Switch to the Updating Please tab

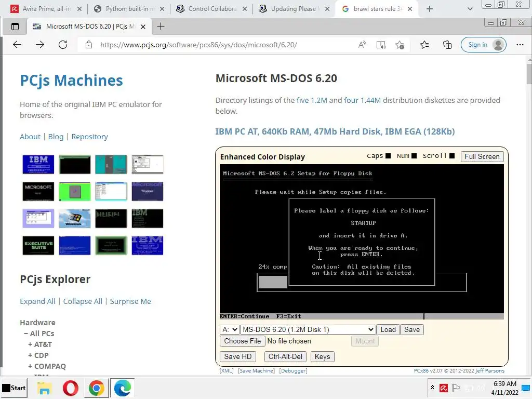click(293, 9)
